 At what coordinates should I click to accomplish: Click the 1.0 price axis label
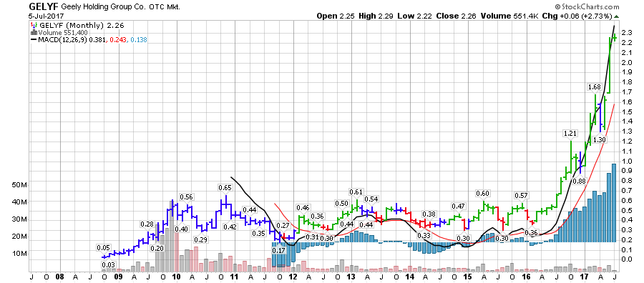(x=626, y=161)
